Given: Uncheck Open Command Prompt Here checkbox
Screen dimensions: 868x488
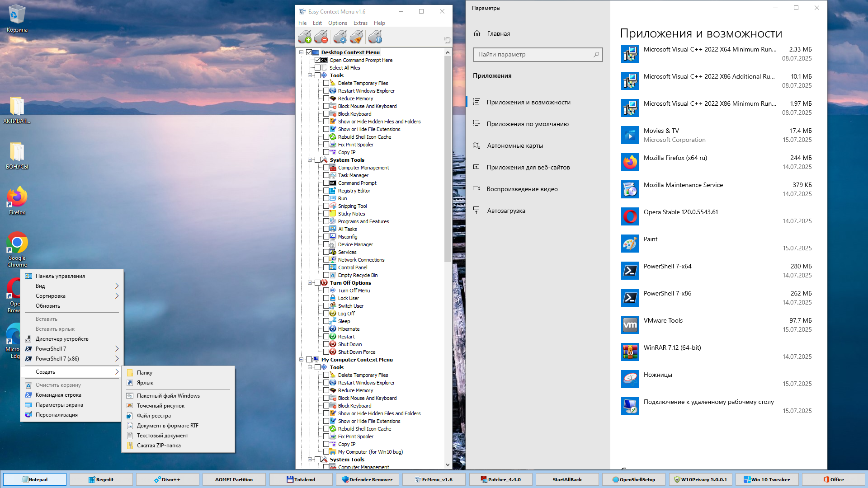Looking at the screenshot, I should tap(318, 60).
